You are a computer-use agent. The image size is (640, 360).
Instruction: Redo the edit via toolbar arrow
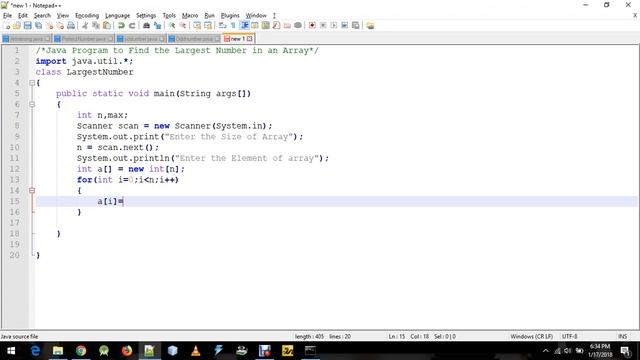coord(132,26)
